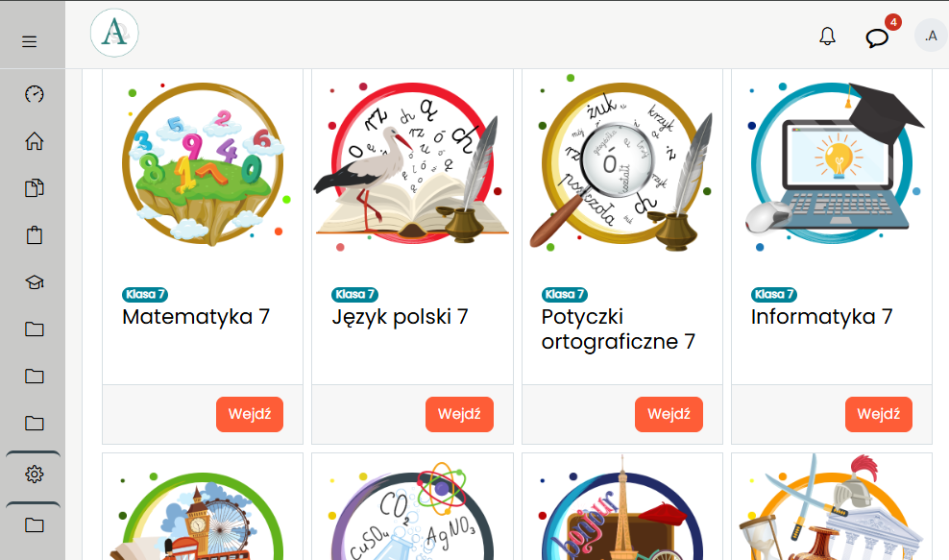Open the Informatyka 7 title link
This screenshot has height=560, width=949.
tap(821, 317)
